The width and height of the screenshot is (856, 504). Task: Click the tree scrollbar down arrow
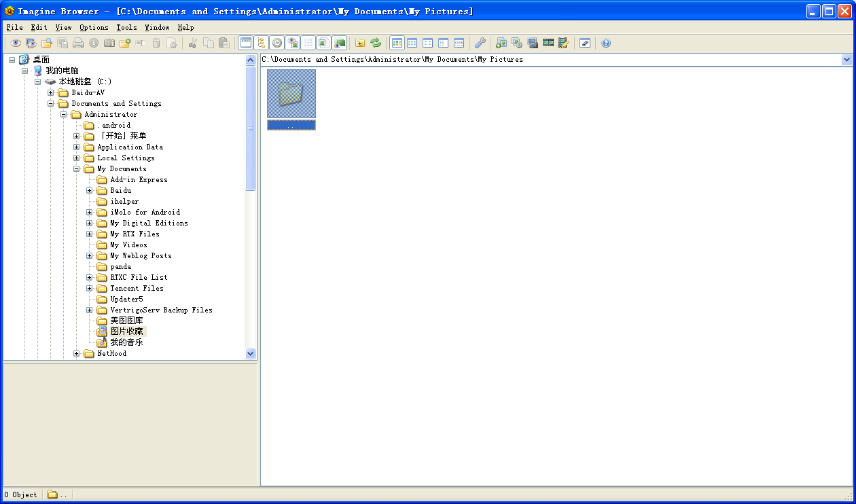250,354
